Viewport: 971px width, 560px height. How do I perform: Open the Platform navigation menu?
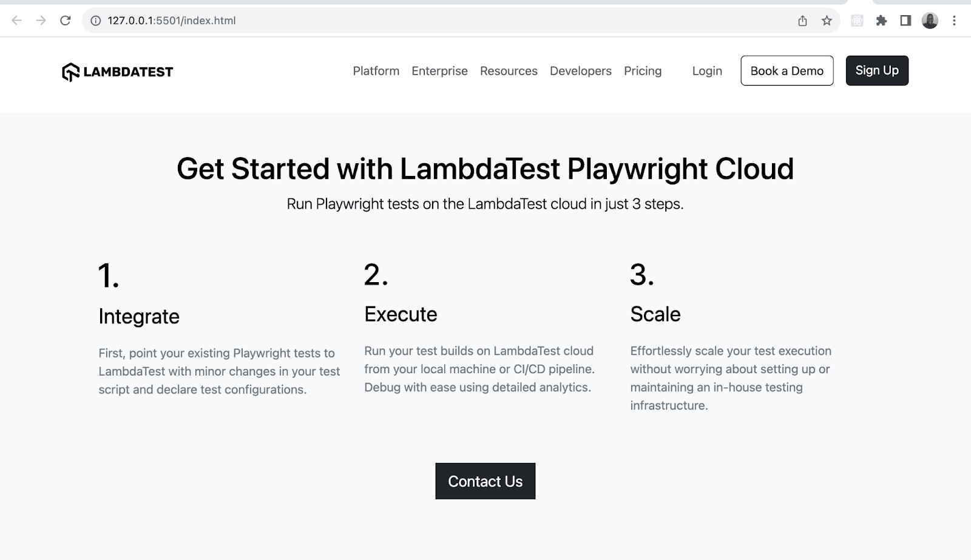(x=376, y=71)
